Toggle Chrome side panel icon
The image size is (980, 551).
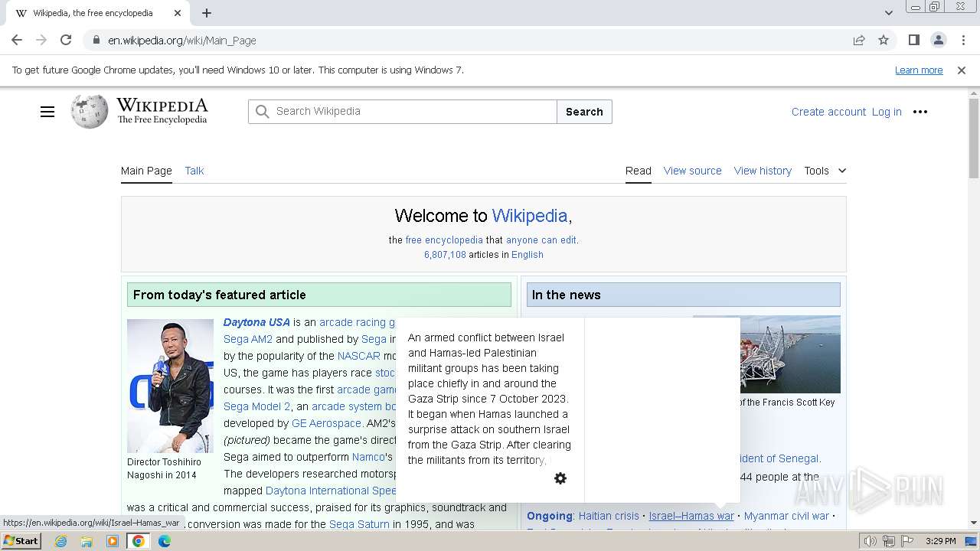click(913, 40)
